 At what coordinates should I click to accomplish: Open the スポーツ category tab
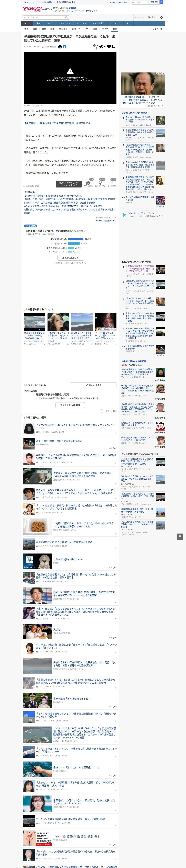76,29
